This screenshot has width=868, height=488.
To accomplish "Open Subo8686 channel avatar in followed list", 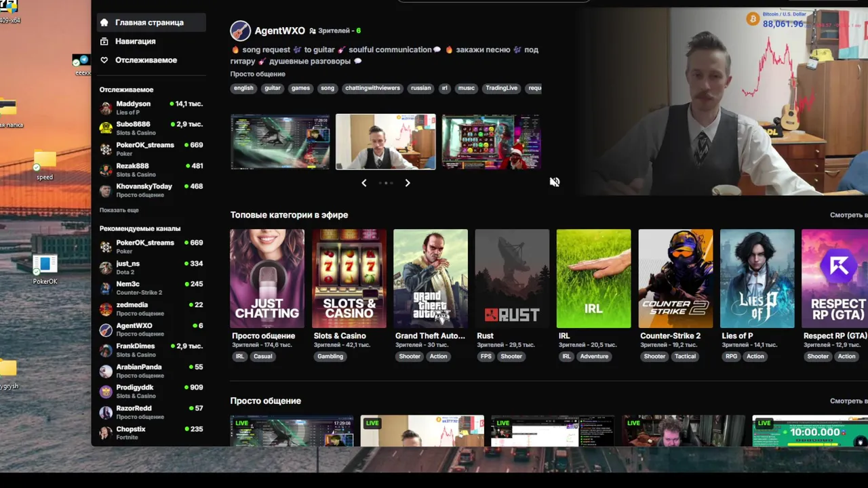I will point(106,128).
